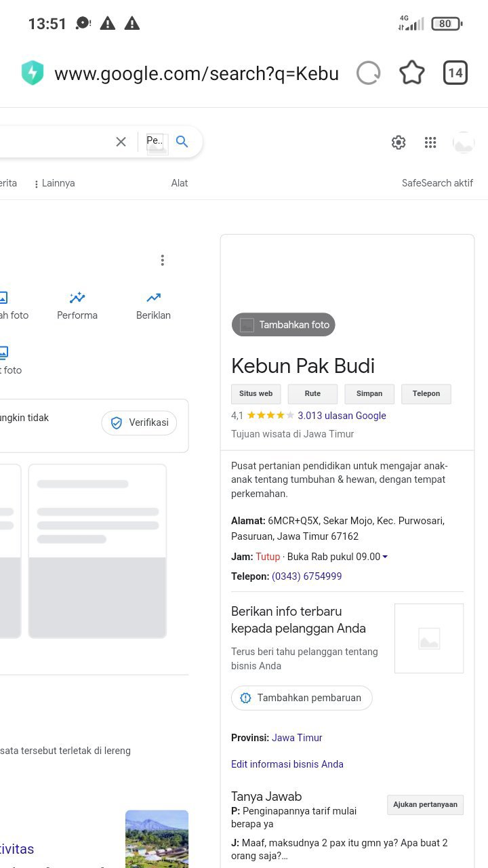
Task: Open the Alat tools menu
Action: pyautogui.click(x=180, y=183)
